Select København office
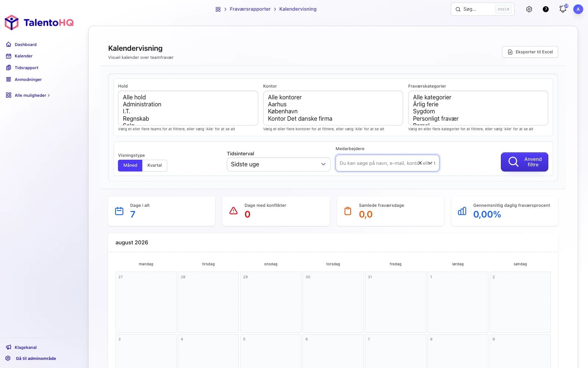This screenshot has height=368, width=588. [x=333, y=112]
